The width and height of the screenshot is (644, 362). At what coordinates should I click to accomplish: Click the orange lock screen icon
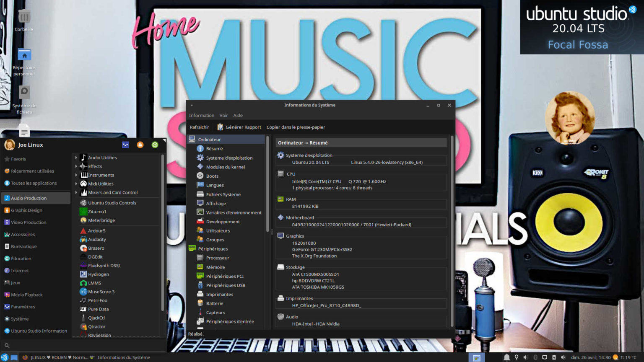point(140,145)
